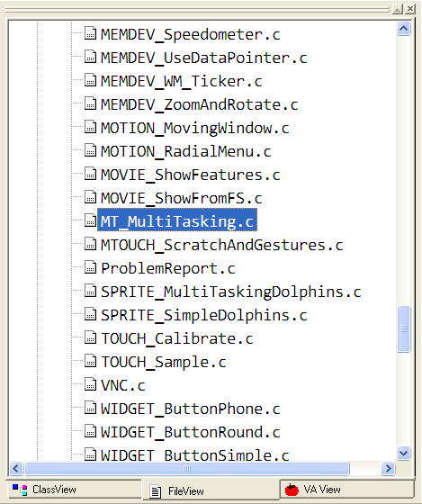This screenshot has width=422, height=504.
Task: Click the horizontal scrollbar thumb
Action: pyautogui.click(x=187, y=468)
